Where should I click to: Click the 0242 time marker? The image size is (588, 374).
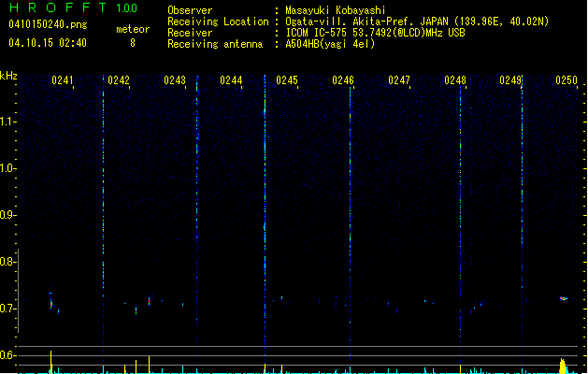coord(119,80)
